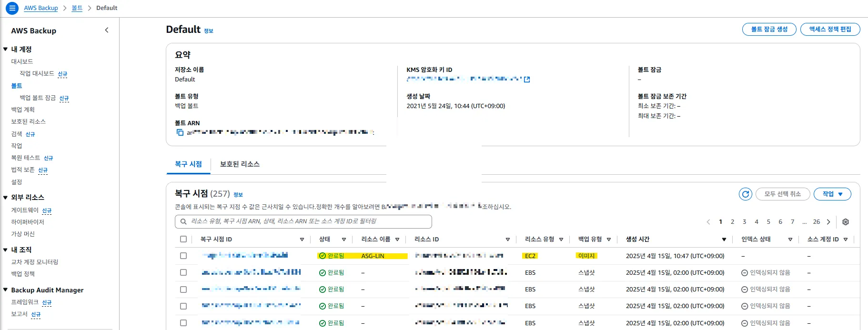This screenshot has width=868, height=330.
Task: Check the fourth EBS snapshot row checkbox
Action: click(183, 323)
